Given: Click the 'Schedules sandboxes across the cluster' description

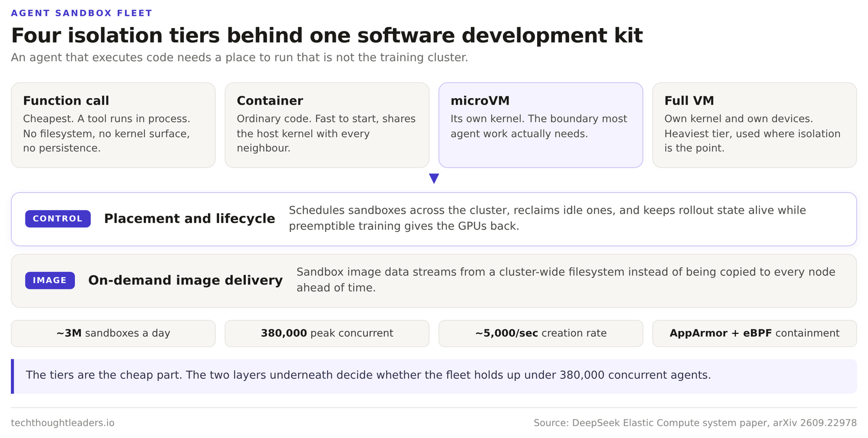Looking at the screenshot, I should coord(547,218).
